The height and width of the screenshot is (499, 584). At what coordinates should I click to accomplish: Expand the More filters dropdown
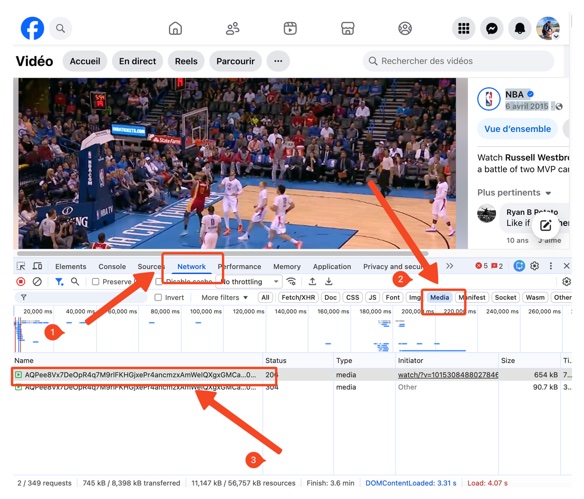(224, 298)
